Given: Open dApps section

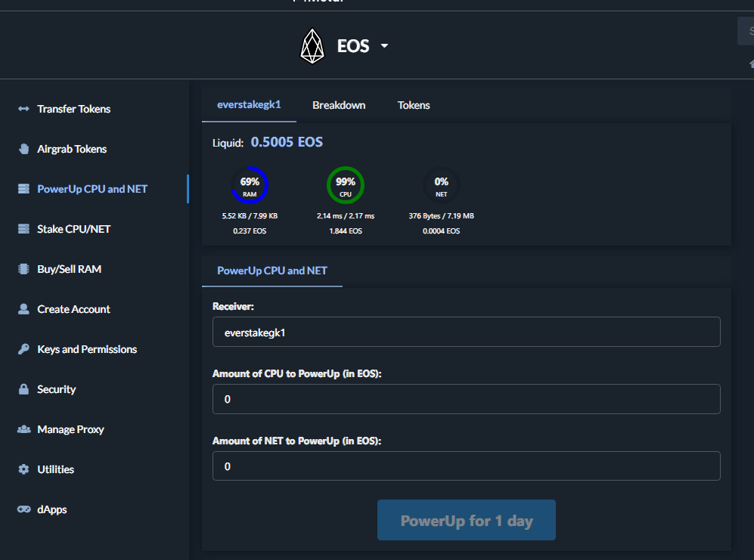Looking at the screenshot, I should click(52, 509).
